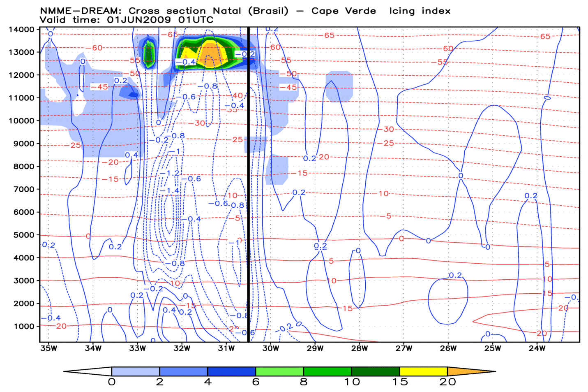Click the white arrow end of colorbar
The width and height of the screenshot is (588, 392).
point(87,371)
